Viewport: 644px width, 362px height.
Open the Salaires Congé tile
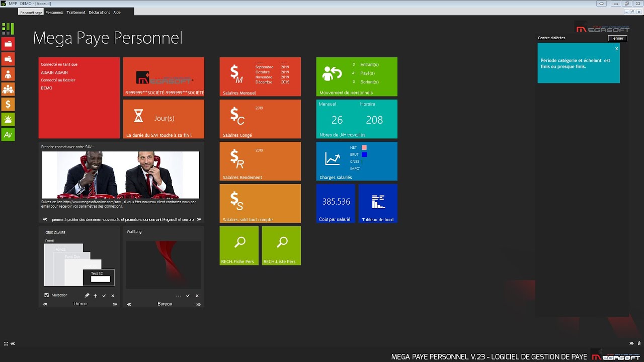(x=260, y=119)
